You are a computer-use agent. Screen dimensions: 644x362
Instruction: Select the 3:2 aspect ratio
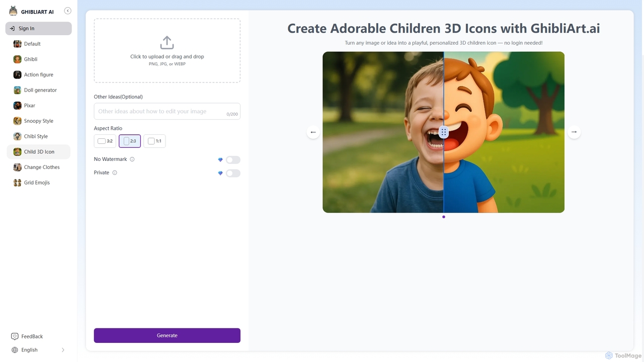click(105, 141)
